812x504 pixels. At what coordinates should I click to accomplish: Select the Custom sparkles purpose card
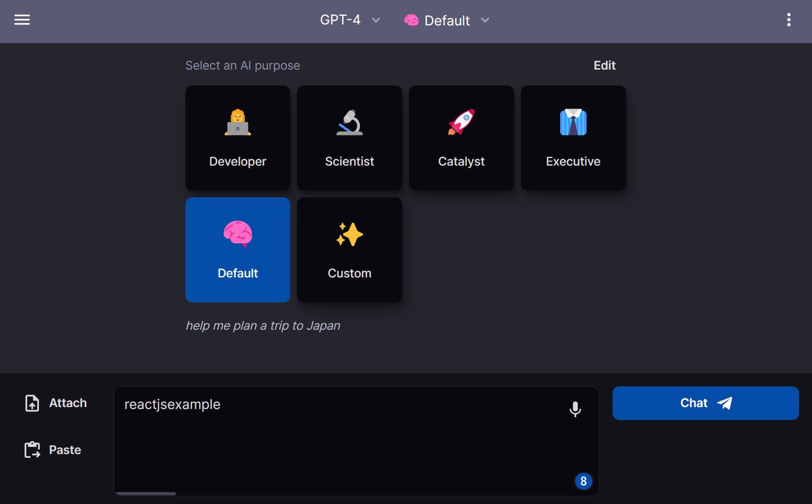tap(349, 249)
